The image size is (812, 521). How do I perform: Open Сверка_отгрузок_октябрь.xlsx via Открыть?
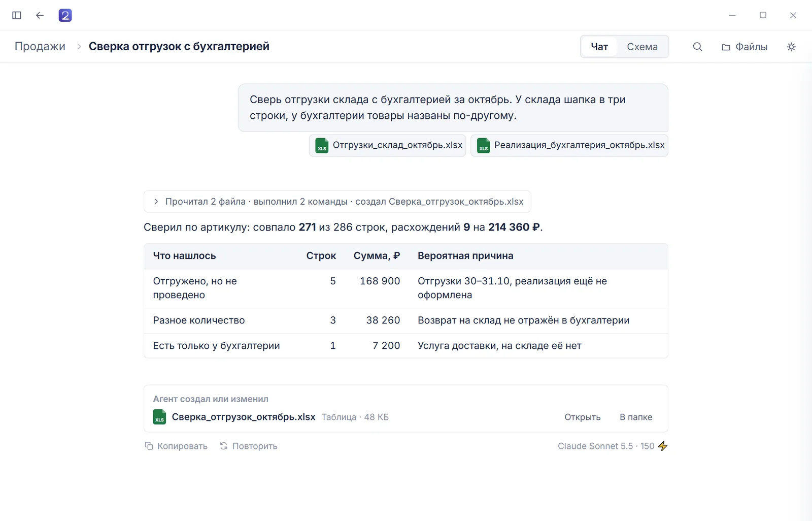pyautogui.click(x=583, y=417)
